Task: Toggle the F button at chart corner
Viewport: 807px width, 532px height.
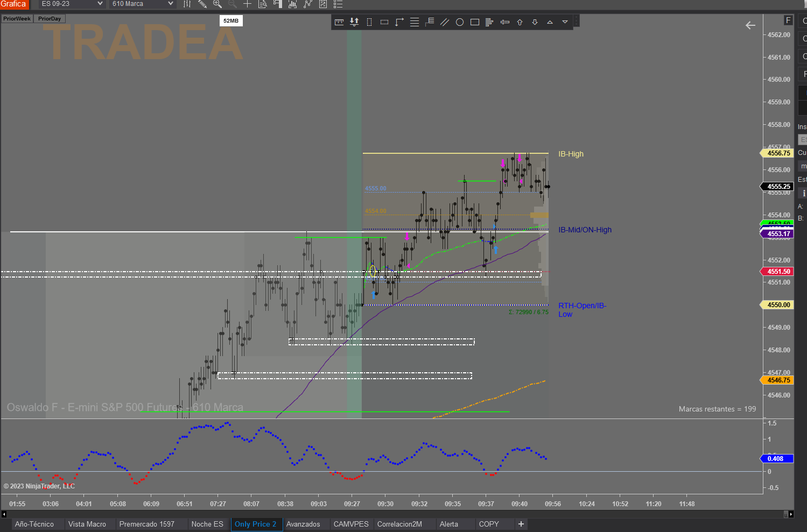Action: pyautogui.click(x=788, y=20)
